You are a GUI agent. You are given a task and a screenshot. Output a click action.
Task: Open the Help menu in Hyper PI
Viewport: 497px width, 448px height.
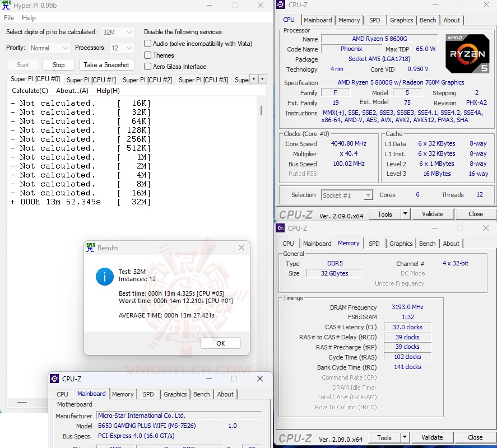pyautogui.click(x=29, y=18)
